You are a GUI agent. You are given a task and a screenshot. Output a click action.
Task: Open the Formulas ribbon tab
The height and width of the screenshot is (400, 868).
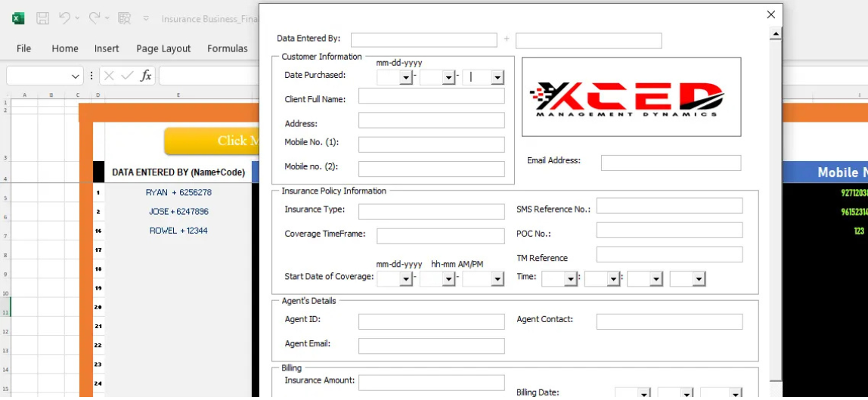click(x=228, y=48)
